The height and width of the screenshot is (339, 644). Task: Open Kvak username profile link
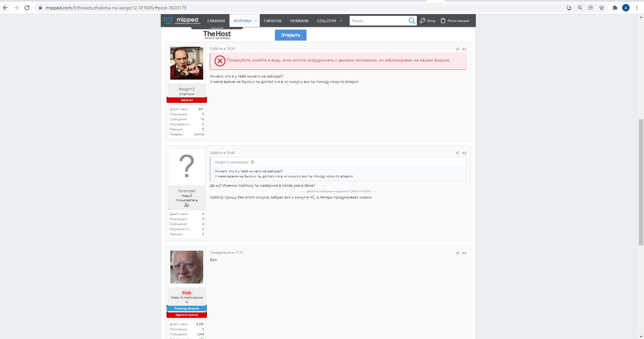(187, 293)
